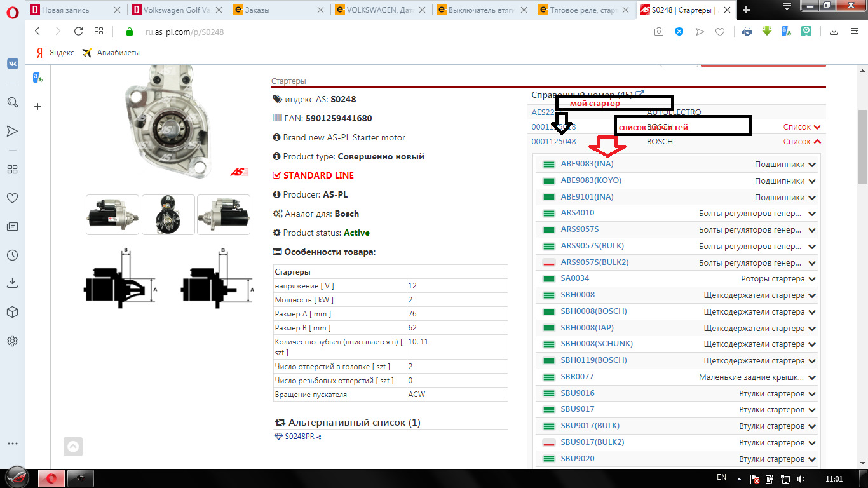Screen dimensions: 868x488
Task: Switch to the Volkswagen Golf tab
Action: click(x=177, y=10)
